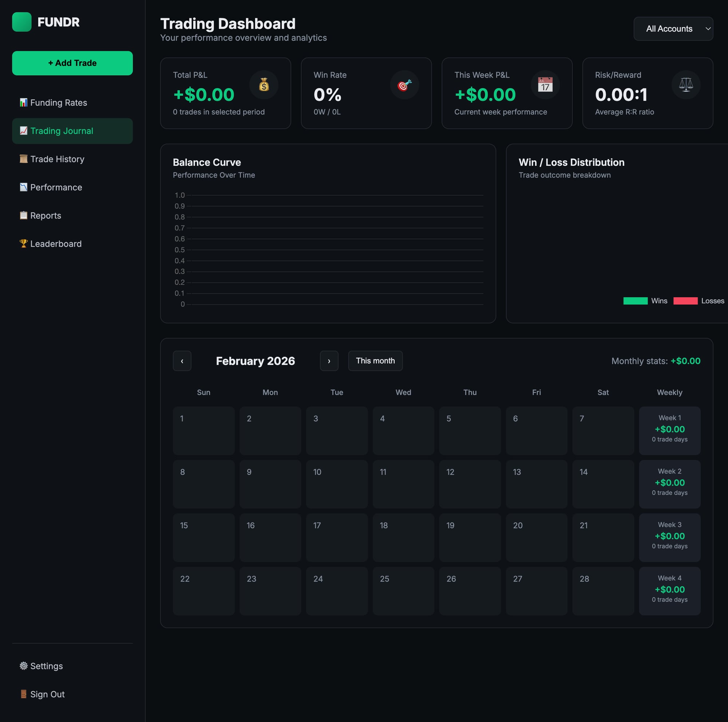Click the trophy icon next to Leaderboard

[x=23, y=244]
